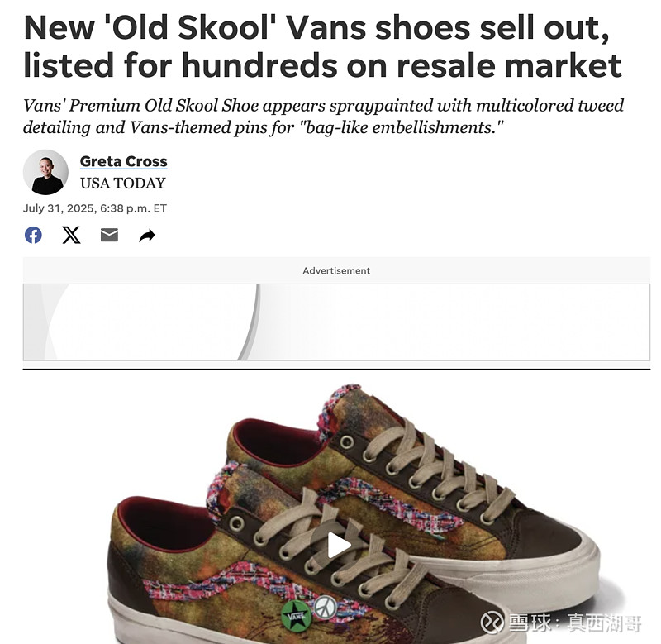Click the green Vans star pin
Image resolution: width=661 pixels, height=644 pixels.
297,616
